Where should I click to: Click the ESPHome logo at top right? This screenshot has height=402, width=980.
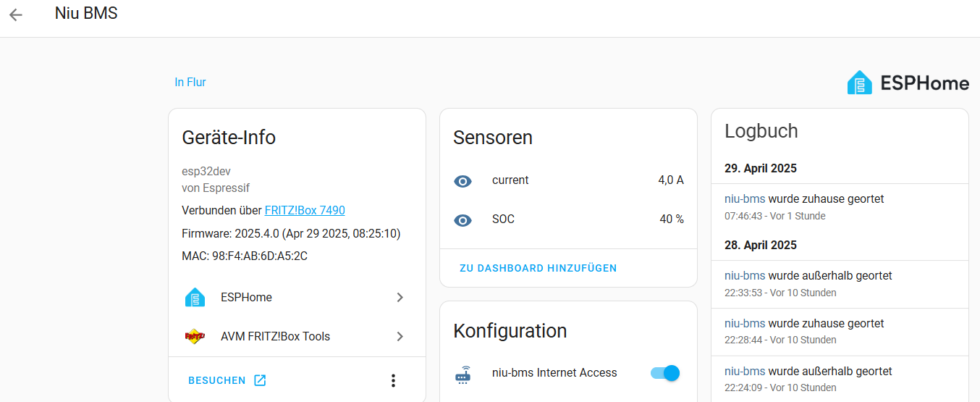(908, 83)
